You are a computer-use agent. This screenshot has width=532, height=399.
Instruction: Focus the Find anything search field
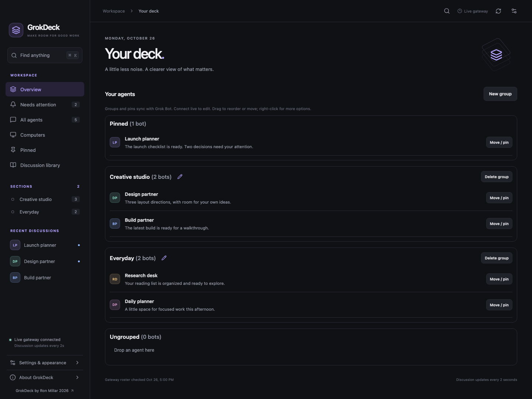tap(45, 55)
